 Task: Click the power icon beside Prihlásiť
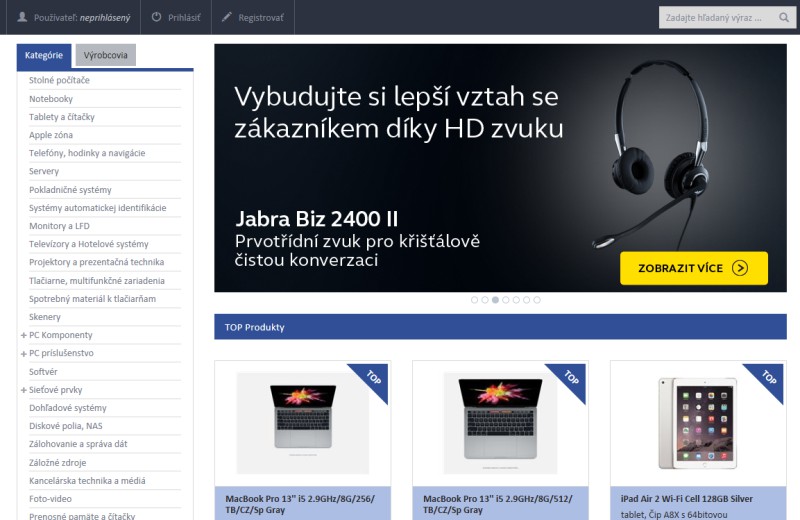[x=157, y=17]
